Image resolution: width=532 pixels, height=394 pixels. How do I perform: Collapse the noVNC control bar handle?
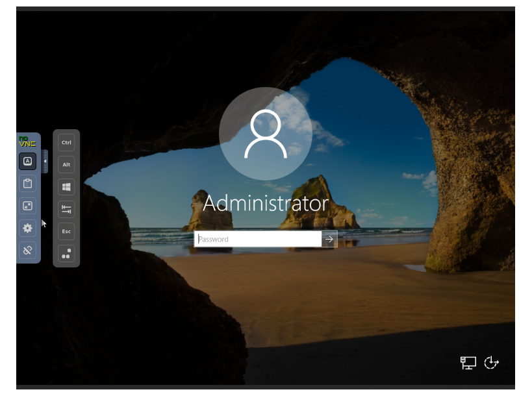click(x=45, y=161)
